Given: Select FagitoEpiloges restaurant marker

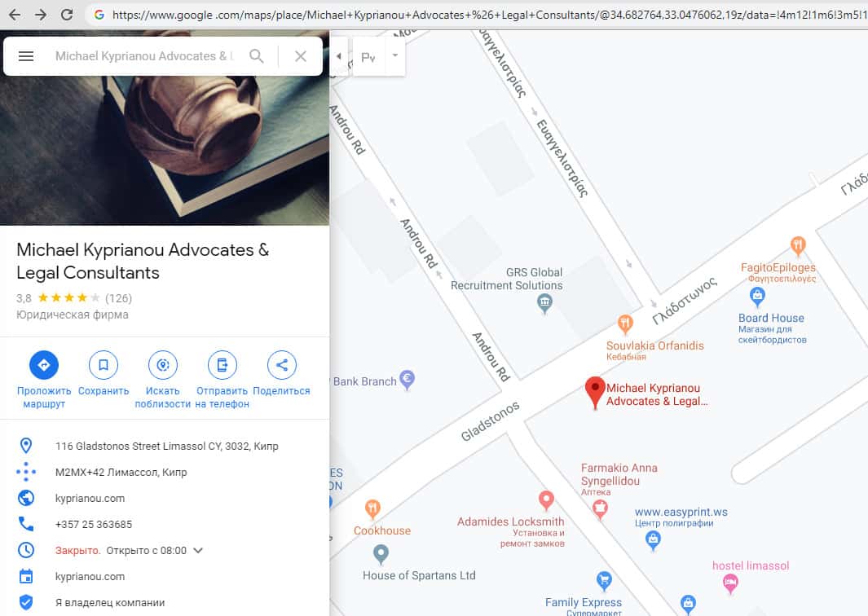Looking at the screenshot, I should (798, 246).
